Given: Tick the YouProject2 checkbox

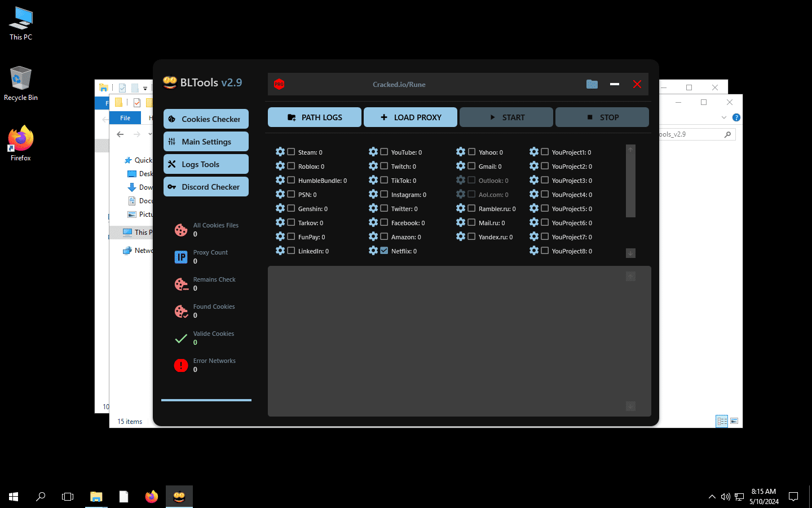Looking at the screenshot, I should (545, 166).
